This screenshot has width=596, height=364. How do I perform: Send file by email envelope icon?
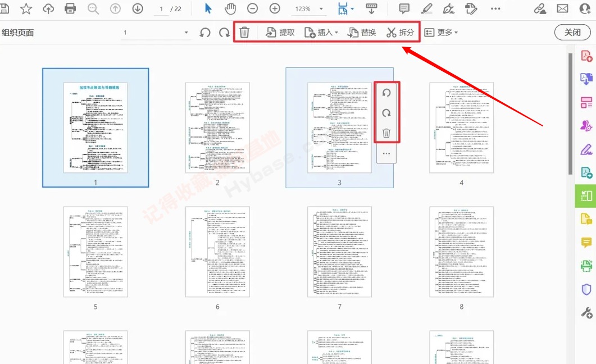point(562,8)
